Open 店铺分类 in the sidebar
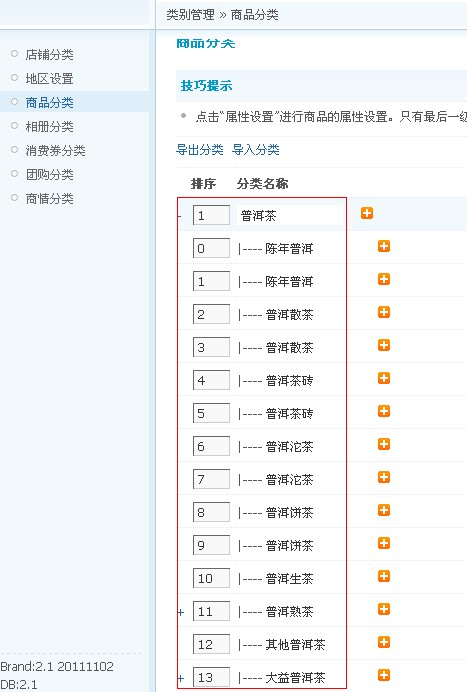The image size is (467, 692). tap(49, 55)
